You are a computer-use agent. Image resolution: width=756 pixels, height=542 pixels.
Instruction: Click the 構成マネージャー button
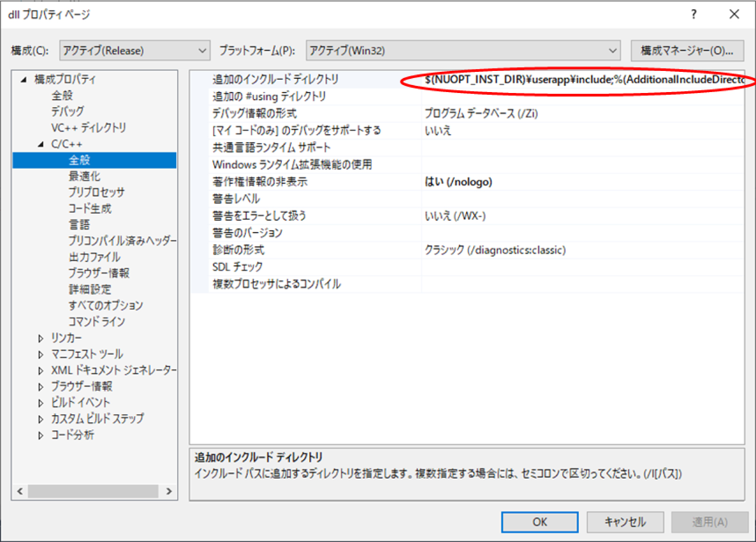coord(687,51)
